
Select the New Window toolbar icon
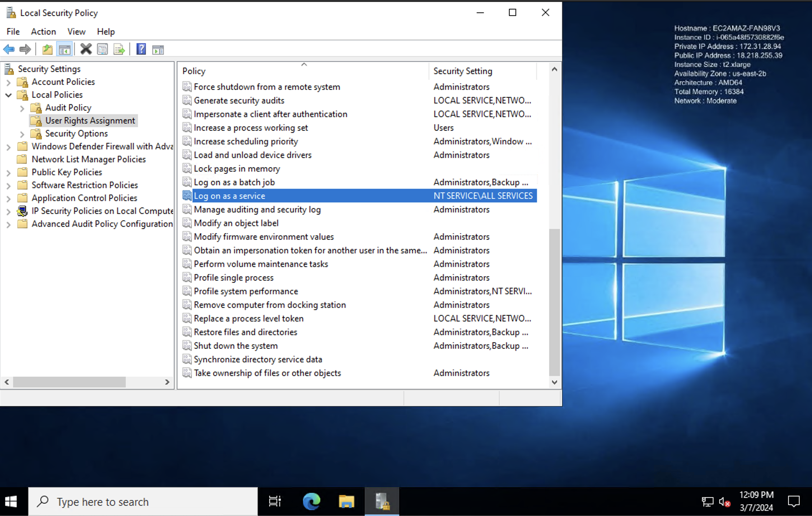click(158, 49)
